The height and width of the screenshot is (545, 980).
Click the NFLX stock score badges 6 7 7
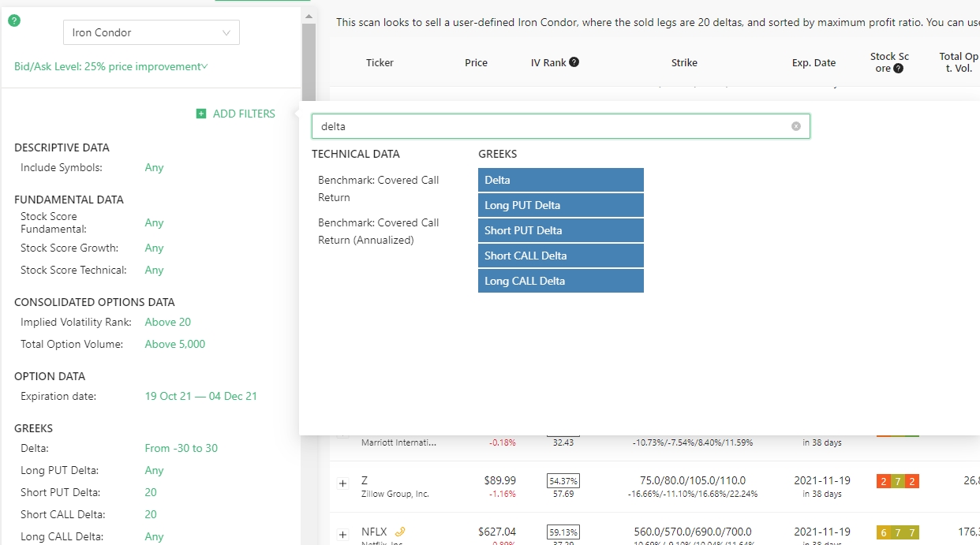(897, 532)
